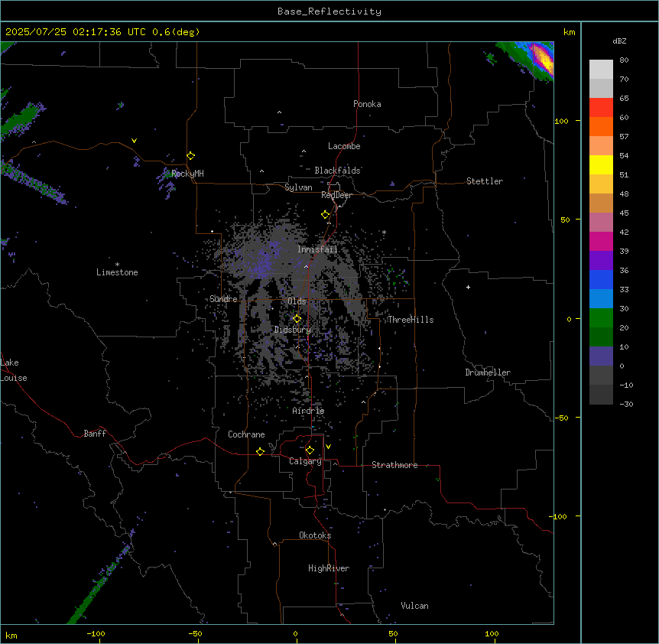Image resolution: width=659 pixels, height=644 pixels.
Task: Click the legend value -30
Action: (x=626, y=404)
